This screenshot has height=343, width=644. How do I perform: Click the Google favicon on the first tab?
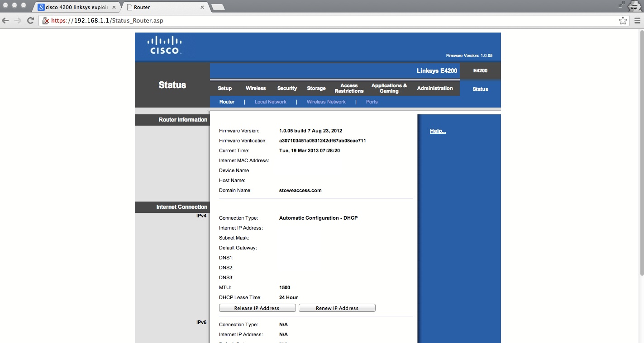41,7
